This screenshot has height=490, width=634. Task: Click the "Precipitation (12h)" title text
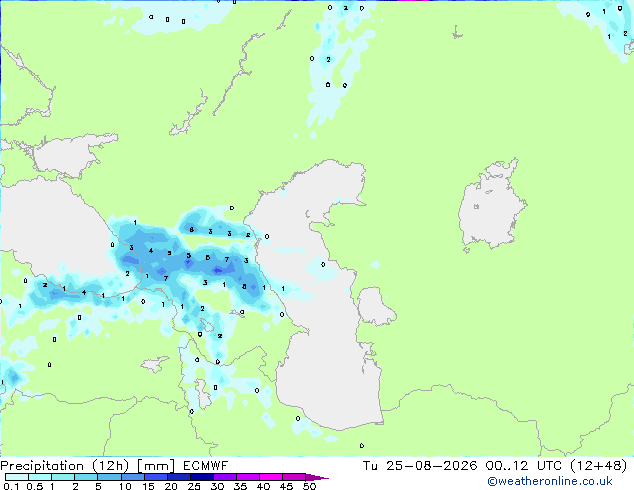pos(65,466)
